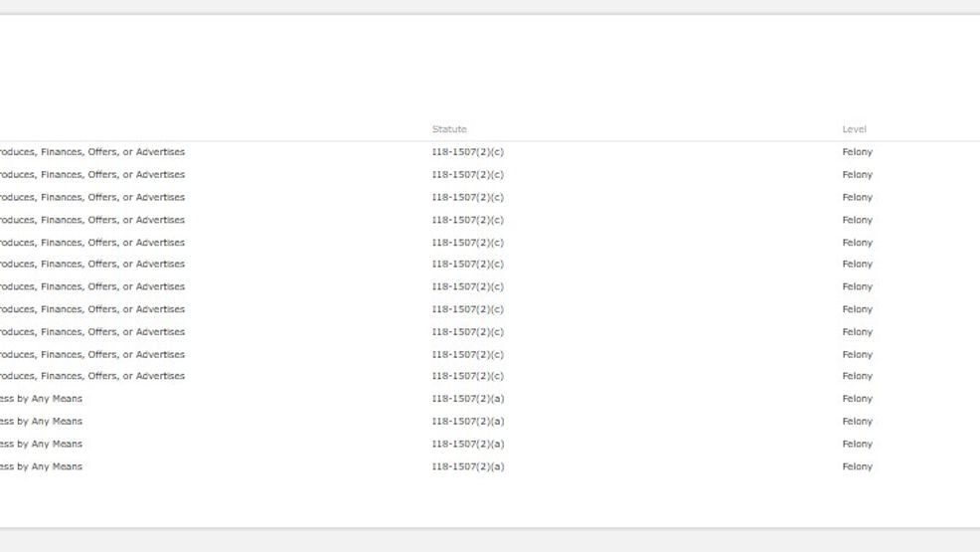Click the first 'by Any Means' description
Screen dimensions: 980x552
[x=50, y=398]
